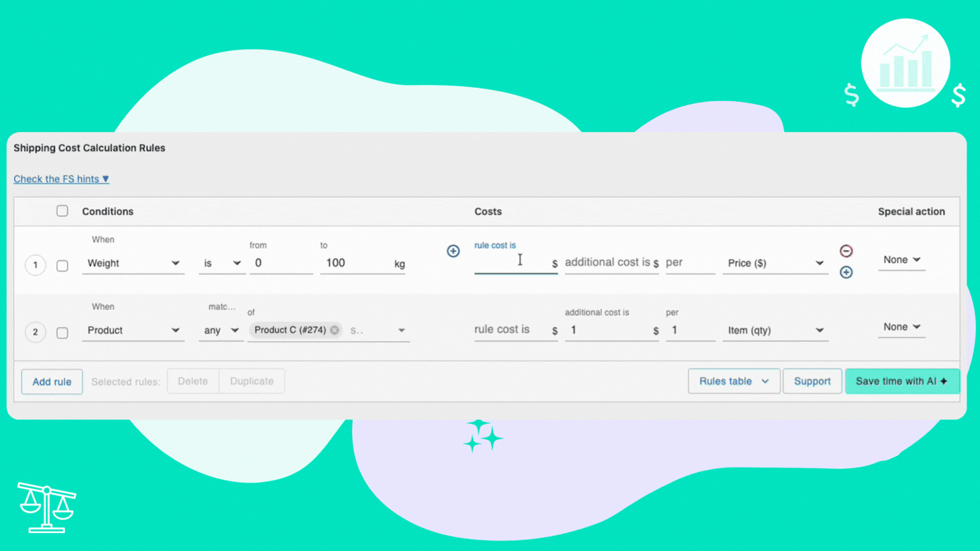Open the Price ($) per-unit dropdown
This screenshot has height=551, width=980.
775,263
